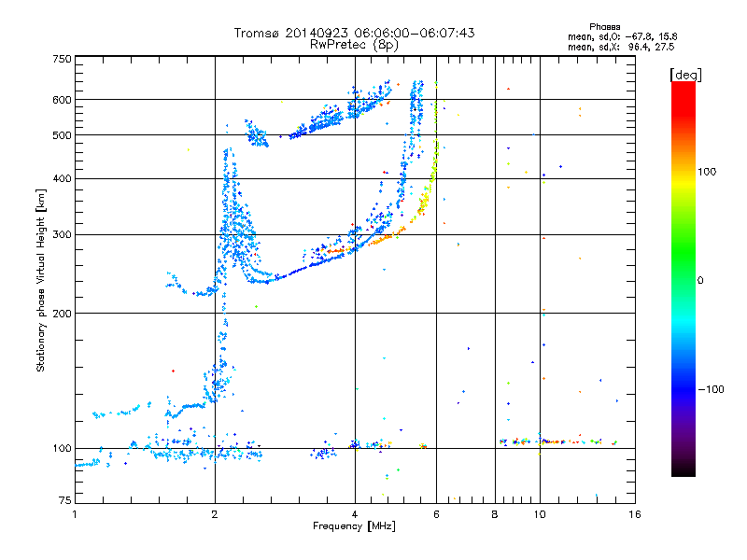The height and width of the screenshot is (560, 747).
Task: Click the 'Stationary phase Virtual Height [km]' label
Action: click(x=41, y=280)
